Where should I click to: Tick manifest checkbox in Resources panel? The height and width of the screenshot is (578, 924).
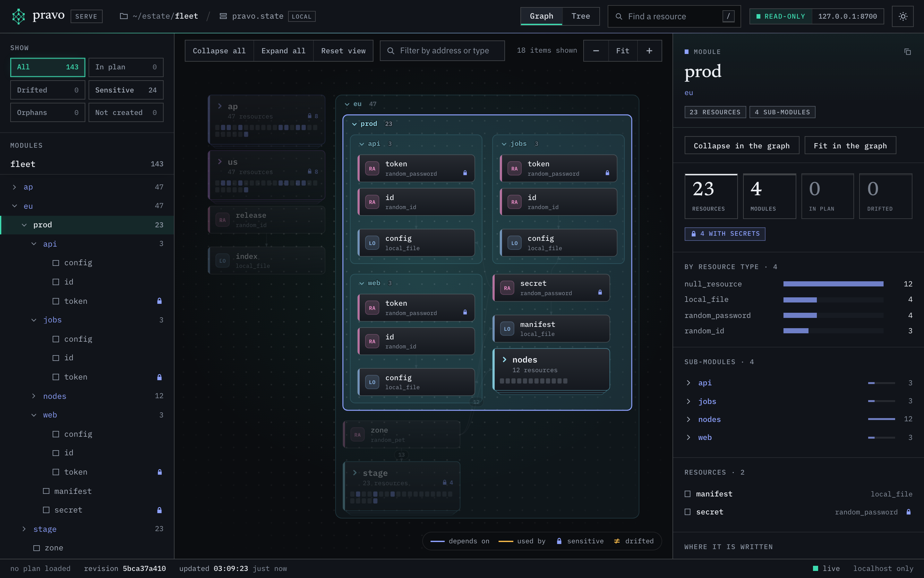pos(688,494)
